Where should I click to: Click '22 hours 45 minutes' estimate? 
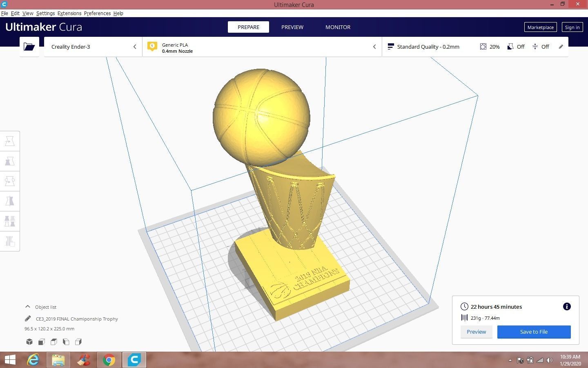pyautogui.click(x=496, y=307)
